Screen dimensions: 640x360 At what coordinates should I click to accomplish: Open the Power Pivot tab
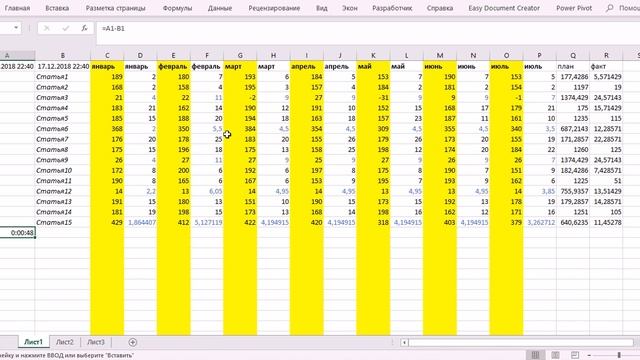573,8
